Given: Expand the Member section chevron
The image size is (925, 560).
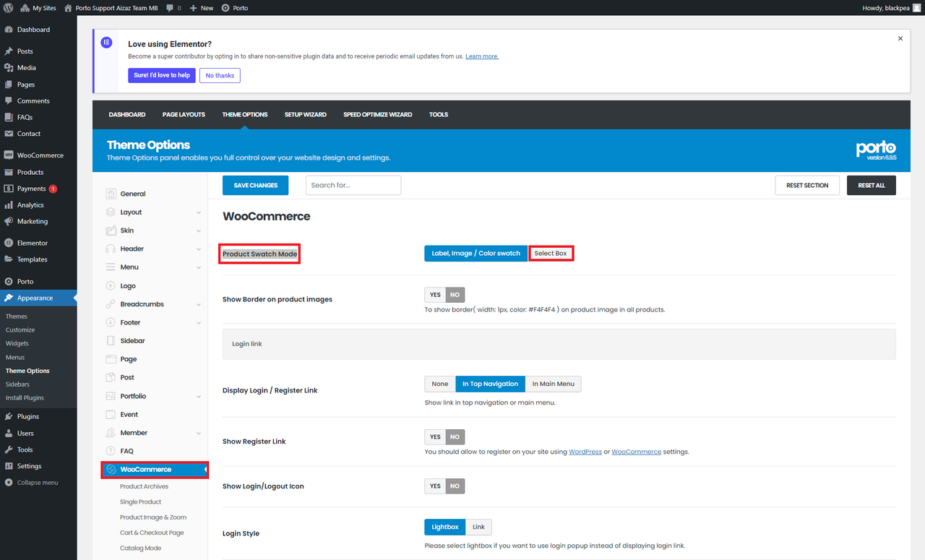Looking at the screenshot, I should click(199, 433).
